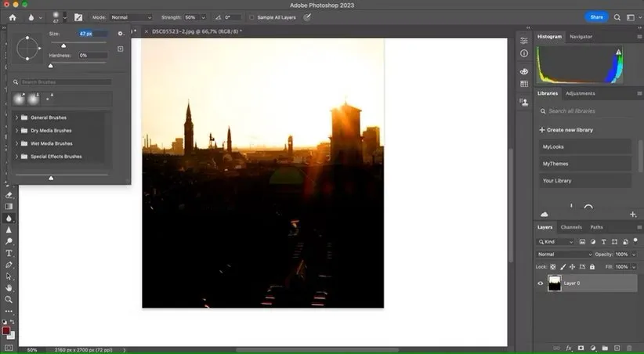Open the layer blend mode Normal dropdown

566,255
